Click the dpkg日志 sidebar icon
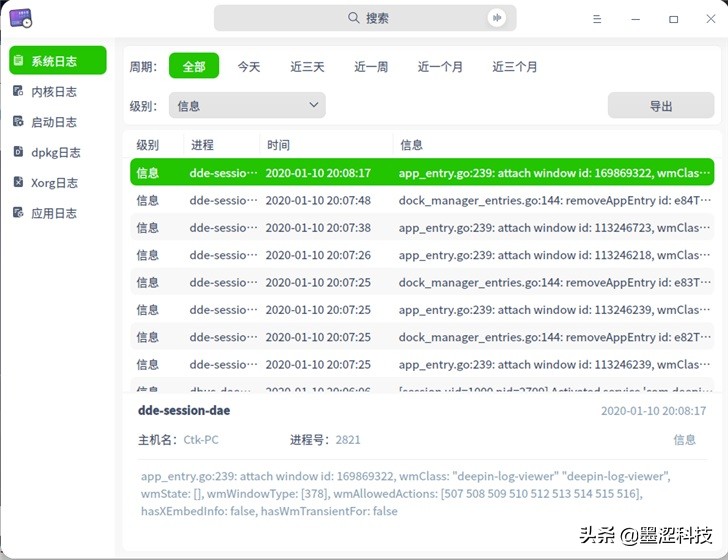 click(x=18, y=151)
